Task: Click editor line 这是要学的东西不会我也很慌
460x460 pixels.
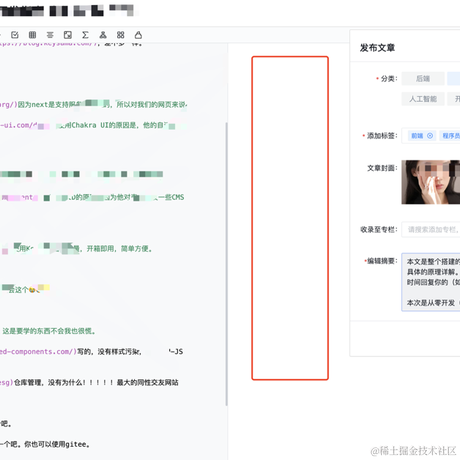Action: (49, 331)
